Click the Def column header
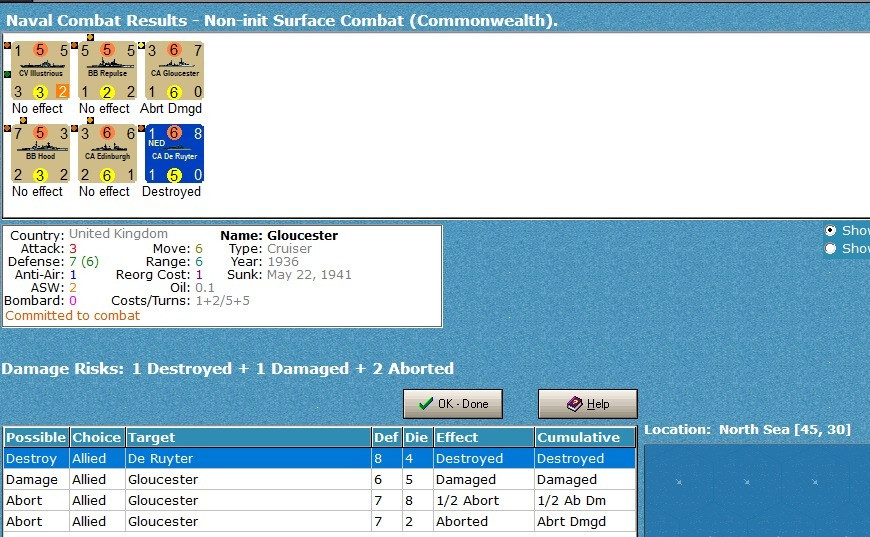The image size is (870, 537). pos(386,437)
